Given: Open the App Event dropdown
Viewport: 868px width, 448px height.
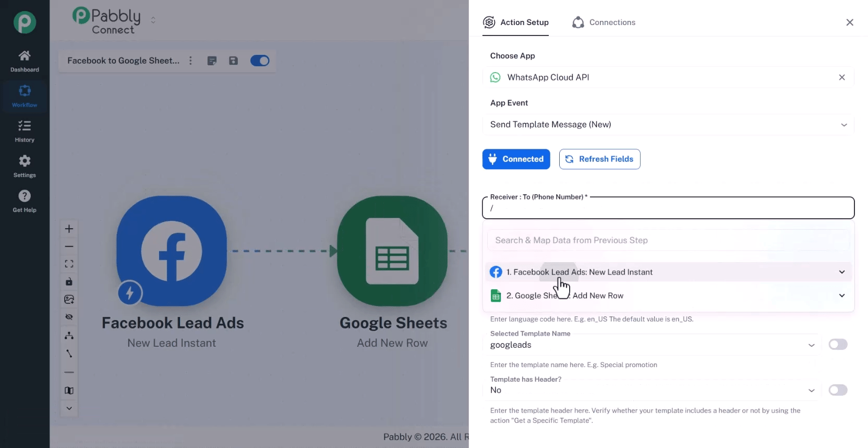Looking at the screenshot, I should click(x=668, y=125).
